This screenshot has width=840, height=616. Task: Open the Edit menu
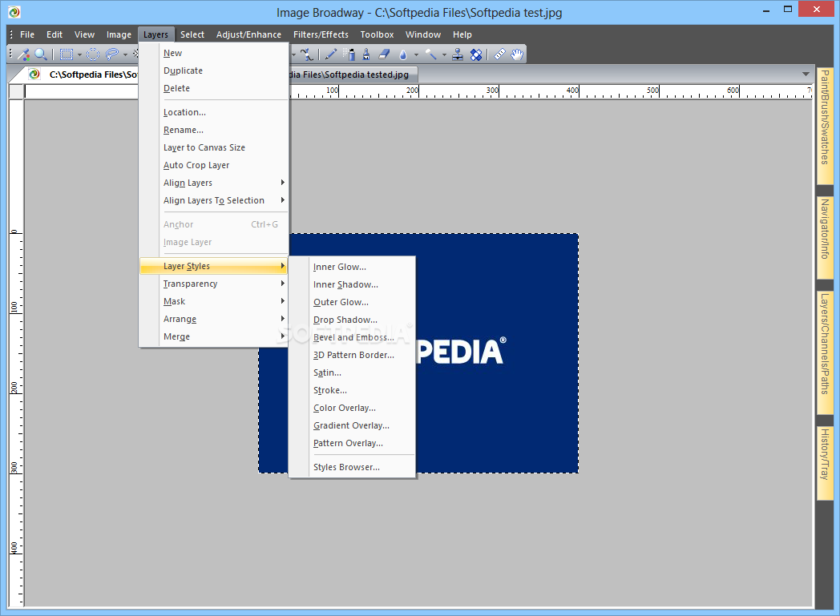tap(55, 34)
